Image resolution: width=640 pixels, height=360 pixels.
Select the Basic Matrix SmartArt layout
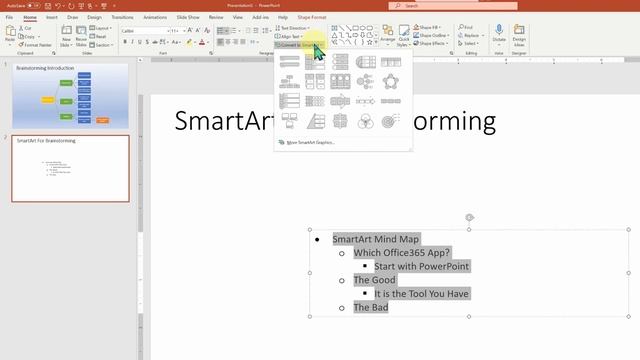pos(340,121)
